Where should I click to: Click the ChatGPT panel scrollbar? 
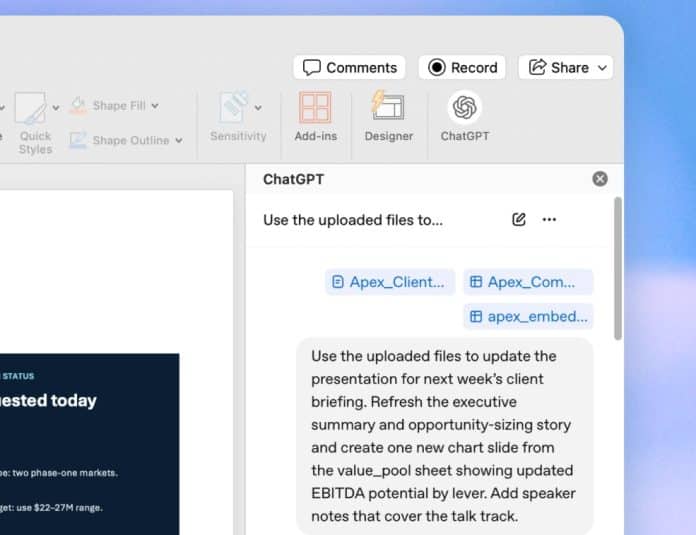(x=617, y=268)
